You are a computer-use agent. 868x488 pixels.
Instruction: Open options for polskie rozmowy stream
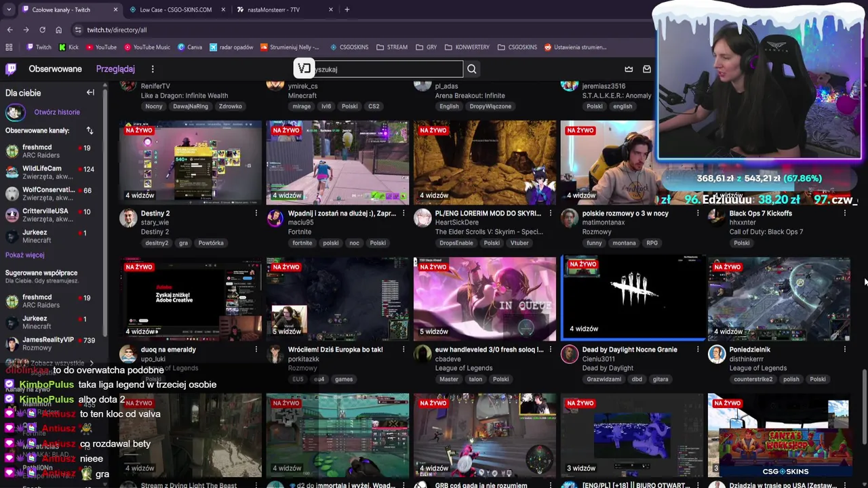click(698, 213)
